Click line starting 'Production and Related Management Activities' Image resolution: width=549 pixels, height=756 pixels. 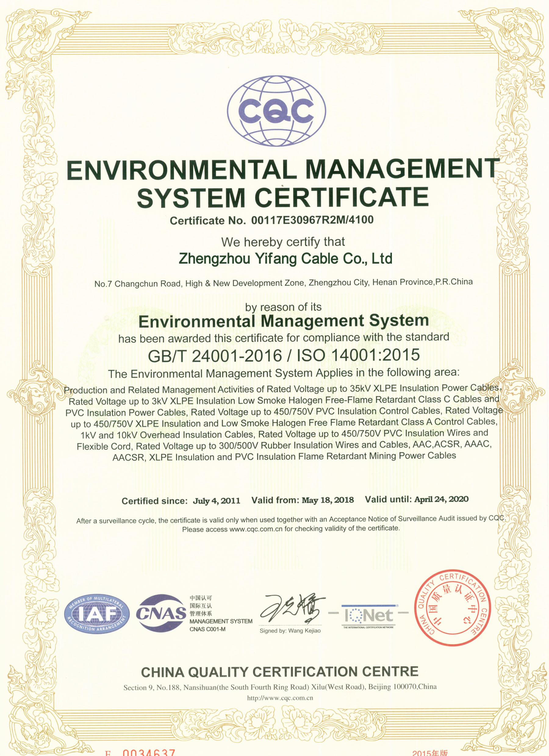[x=283, y=389]
